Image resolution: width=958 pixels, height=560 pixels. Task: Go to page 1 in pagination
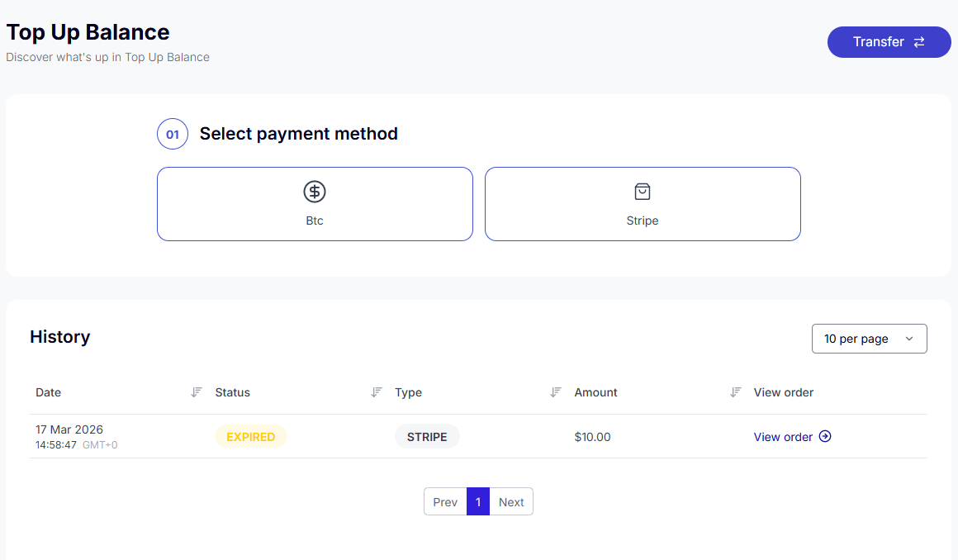pyautogui.click(x=478, y=502)
